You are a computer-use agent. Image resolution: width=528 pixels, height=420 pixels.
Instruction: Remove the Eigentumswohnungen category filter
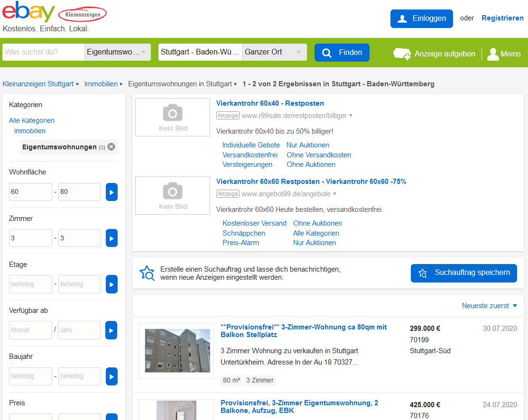point(111,147)
